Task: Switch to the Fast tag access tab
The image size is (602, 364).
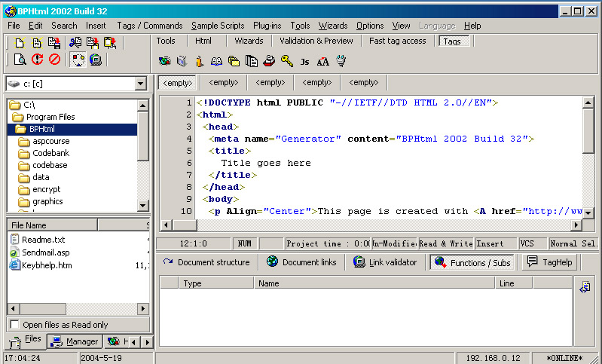Action: (397, 41)
